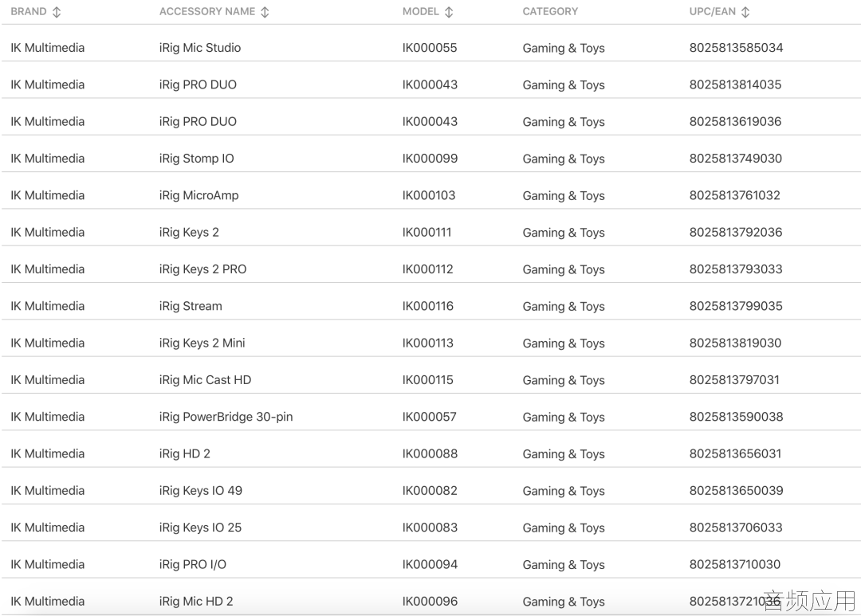Click the CATEGORY column header
Image resolution: width=861 pixels, height=616 pixels.
click(550, 11)
